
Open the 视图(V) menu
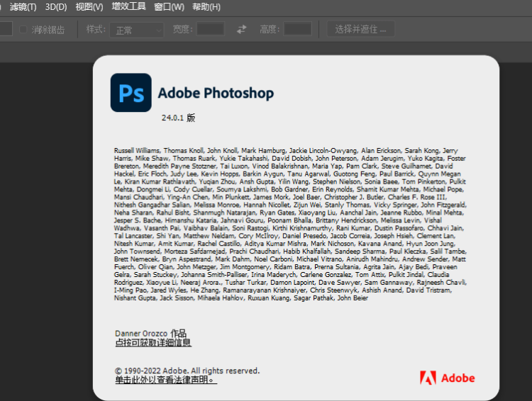(89, 7)
